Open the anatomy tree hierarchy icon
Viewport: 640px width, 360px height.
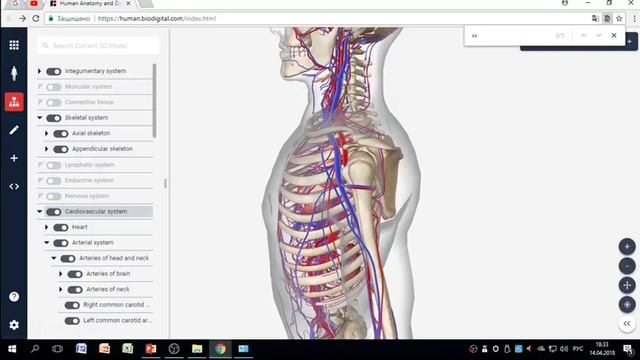point(14,102)
